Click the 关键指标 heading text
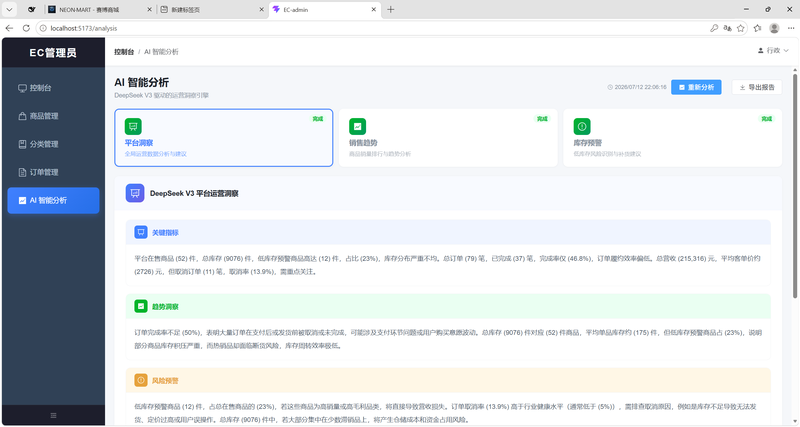Viewport: 800px width, 427px height. 165,233
